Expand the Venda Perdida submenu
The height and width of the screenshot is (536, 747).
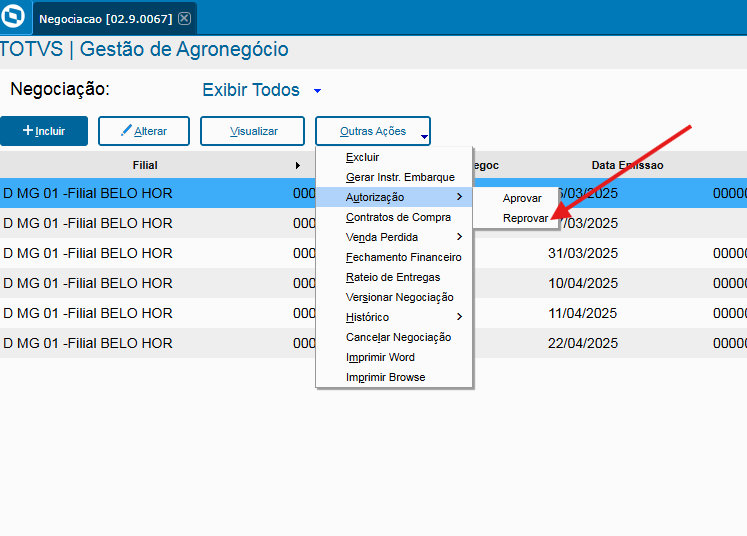click(394, 237)
